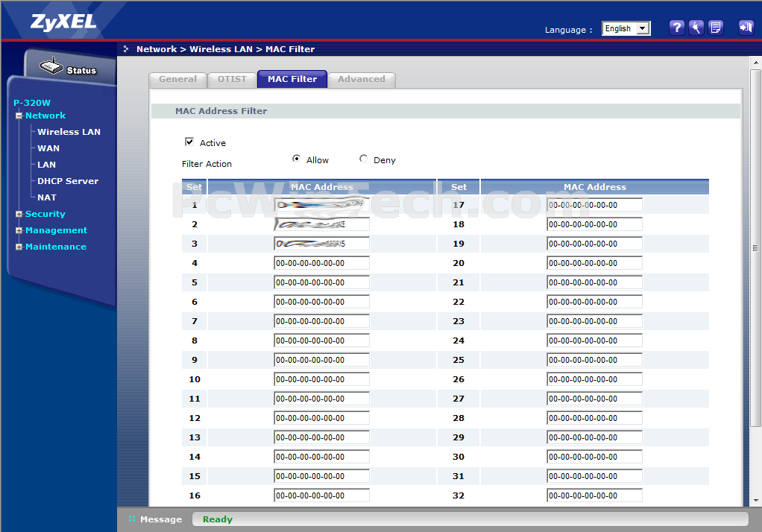Viewport: 762px width, 532px height.
Task: Switch to the General tab
Action: pos(178,79)
